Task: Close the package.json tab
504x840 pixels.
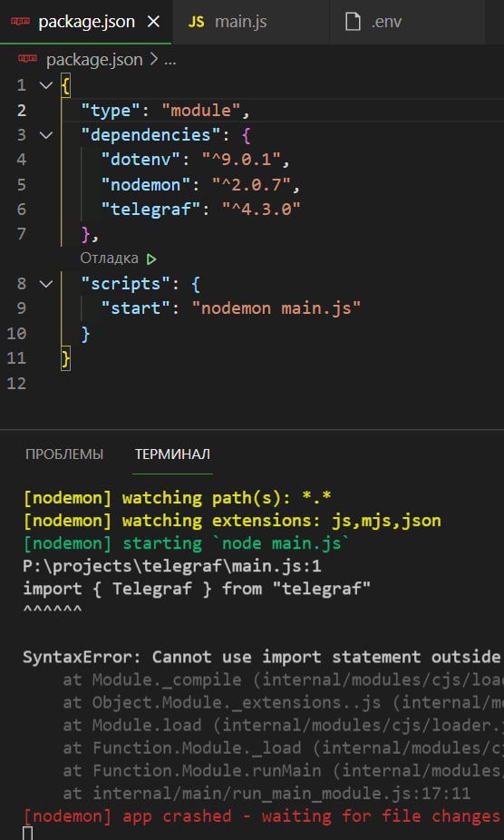Action: [154, 22]
